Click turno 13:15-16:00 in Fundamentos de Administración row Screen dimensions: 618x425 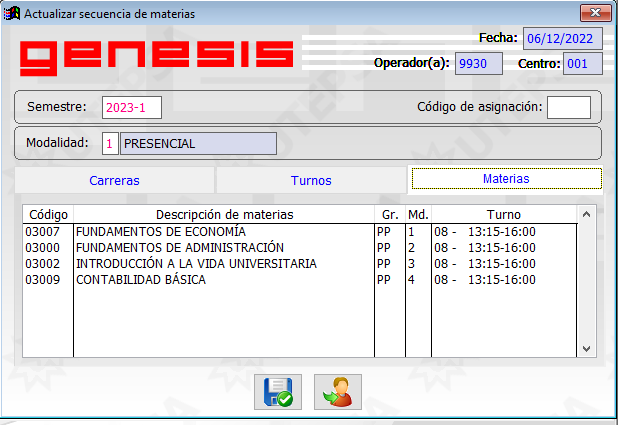tap(502, 248)
